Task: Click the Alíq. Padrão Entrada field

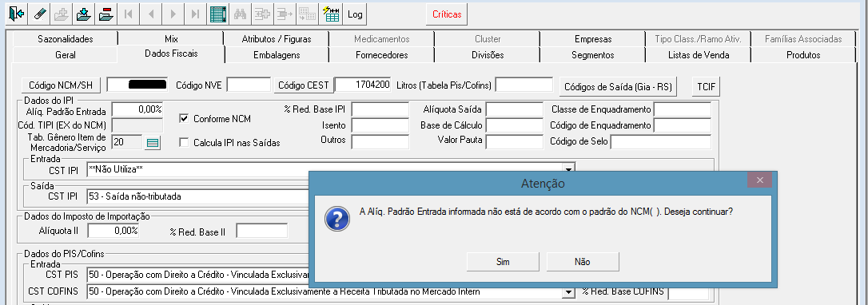Action: (137, 109)
